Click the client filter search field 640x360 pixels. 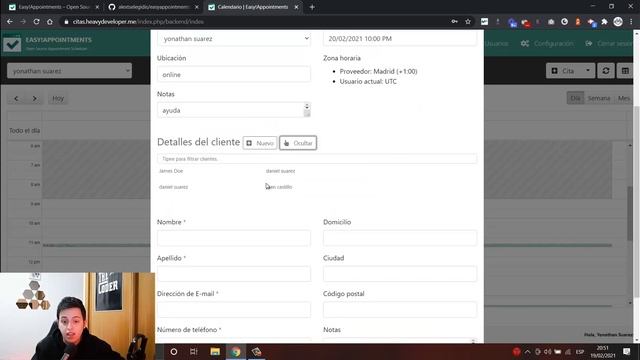pos(317,158)
